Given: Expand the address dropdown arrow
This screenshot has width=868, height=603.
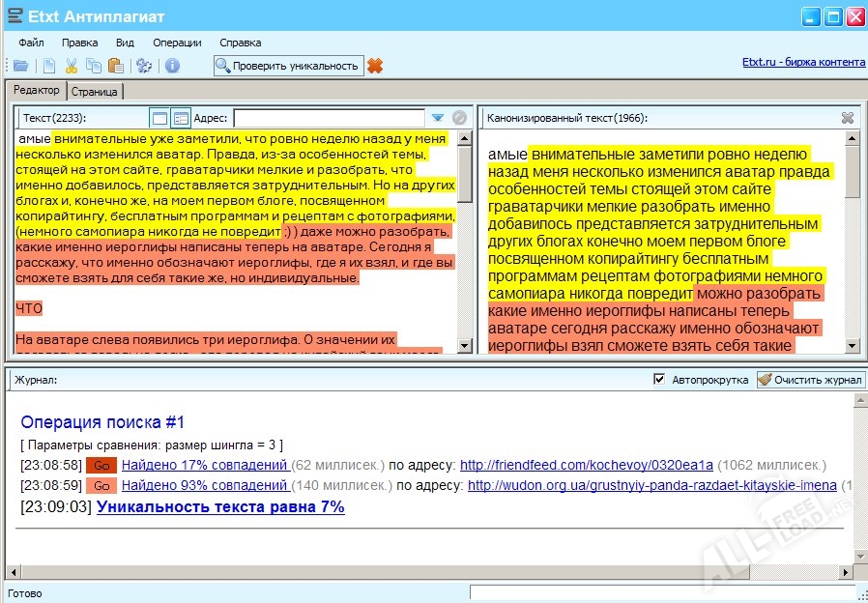Looking at the screenshot, I should (438, 118).
